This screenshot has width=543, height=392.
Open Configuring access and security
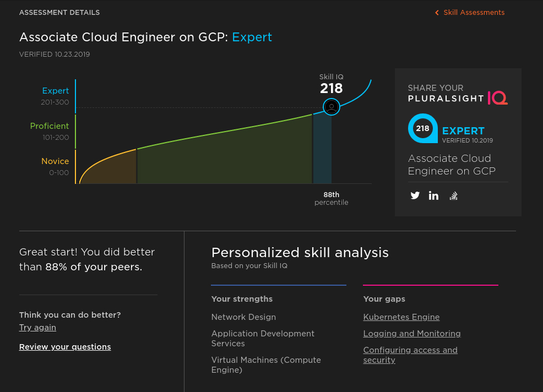pyautogui.click(x=410, y=355)
